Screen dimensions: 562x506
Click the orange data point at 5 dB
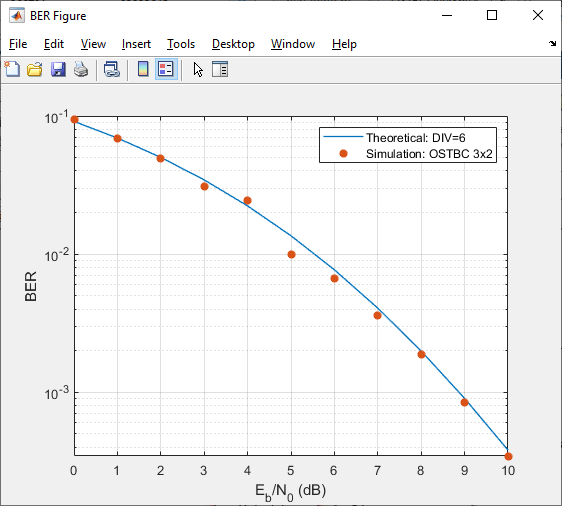(291, 254)
